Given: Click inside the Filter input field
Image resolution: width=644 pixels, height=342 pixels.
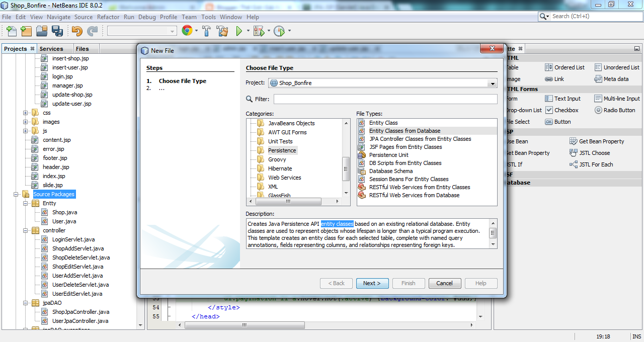Looking at the screenshot, I should pos(385,99).
